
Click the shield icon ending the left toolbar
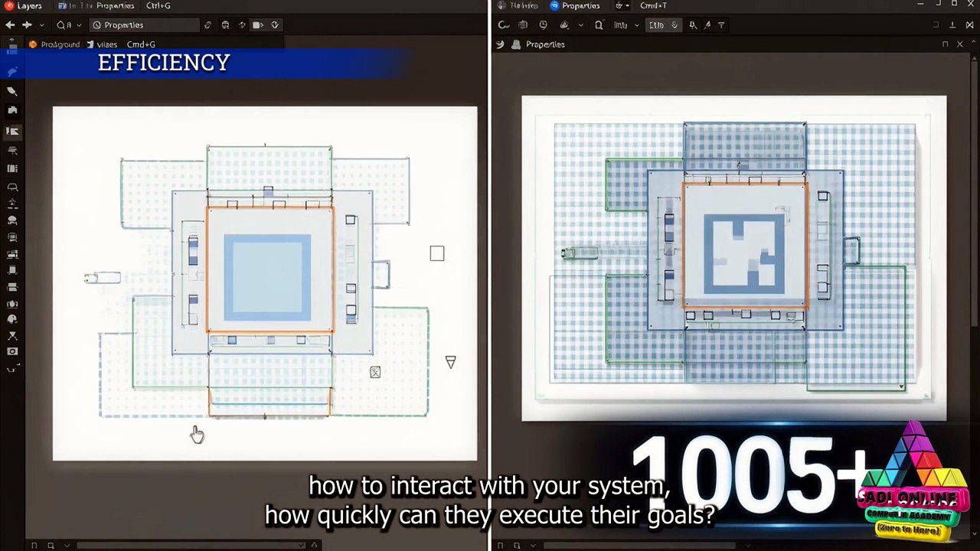275,25
